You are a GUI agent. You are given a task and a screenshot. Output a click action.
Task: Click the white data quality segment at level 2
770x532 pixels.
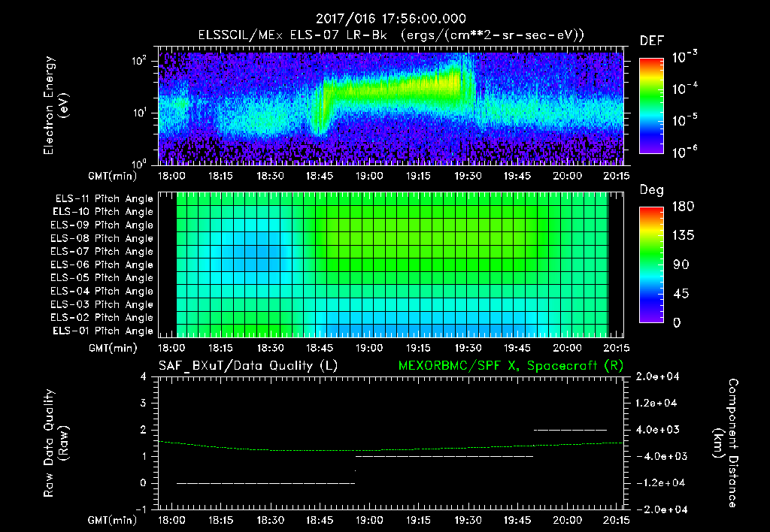[x=570, y=430]
